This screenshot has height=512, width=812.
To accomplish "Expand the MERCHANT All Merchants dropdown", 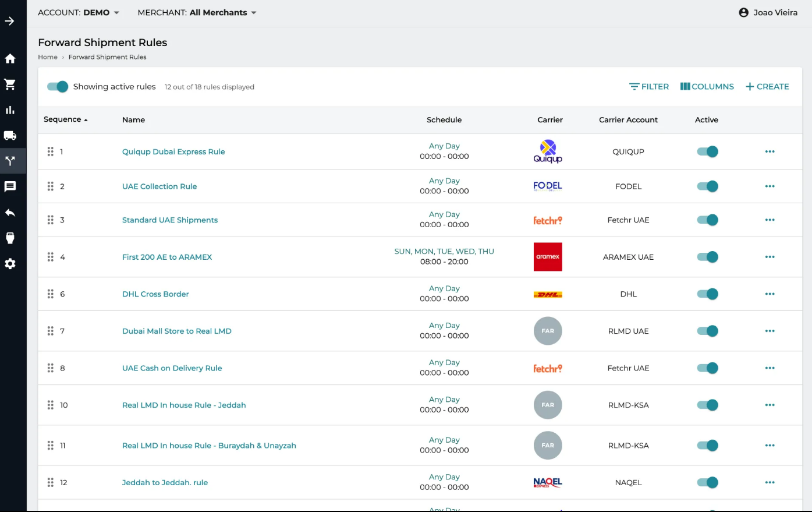I will [x=197, y=13].
